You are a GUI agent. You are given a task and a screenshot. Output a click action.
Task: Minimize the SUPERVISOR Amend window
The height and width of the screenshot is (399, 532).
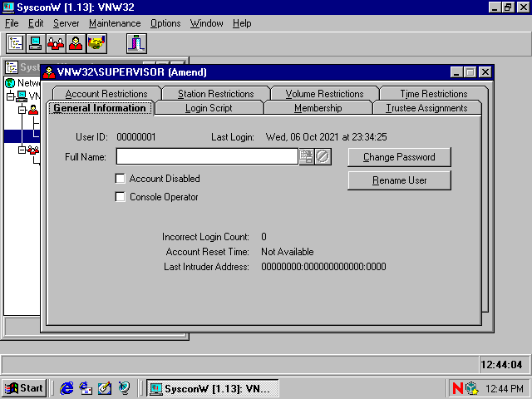pyautogui.click(x=456, y=72)
